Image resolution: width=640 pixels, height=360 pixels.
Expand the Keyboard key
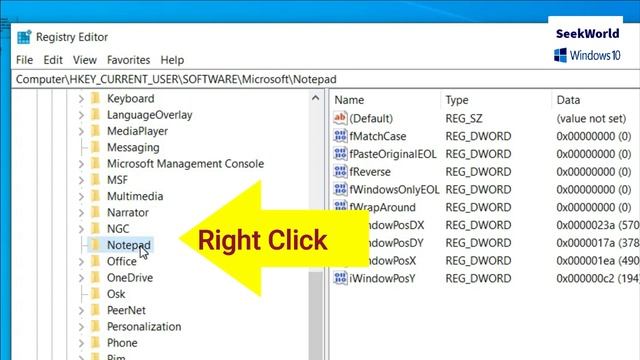click(x=81, y=99)
